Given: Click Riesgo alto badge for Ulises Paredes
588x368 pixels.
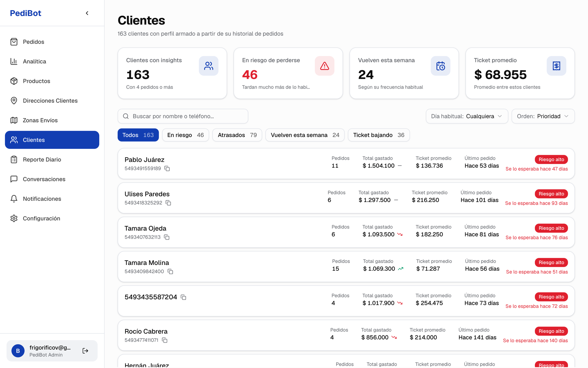Looking at the screenshot, I should [551, 194].
